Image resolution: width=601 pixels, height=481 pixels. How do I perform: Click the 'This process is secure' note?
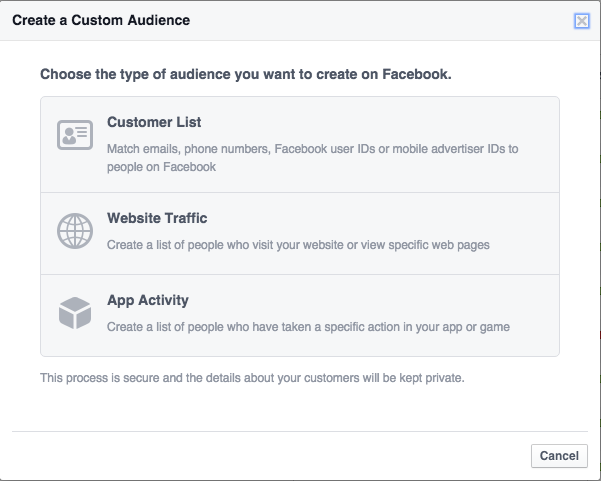(x=252, y=378)
